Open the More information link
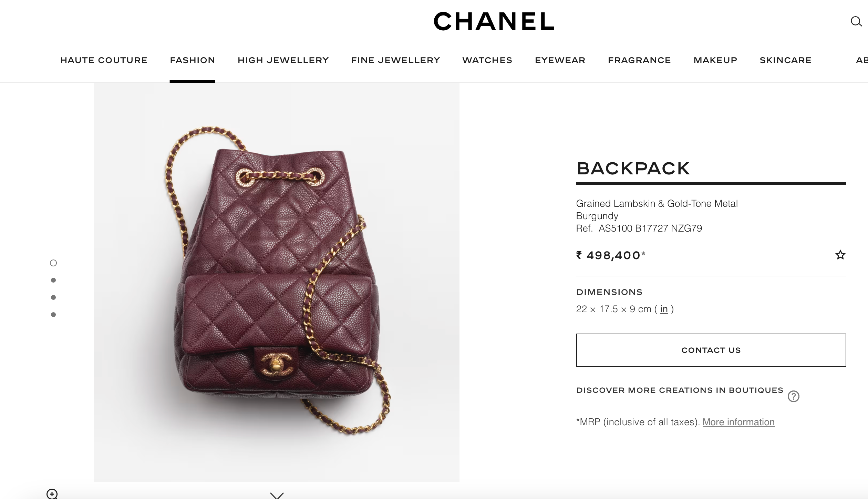 pos(738,422)
